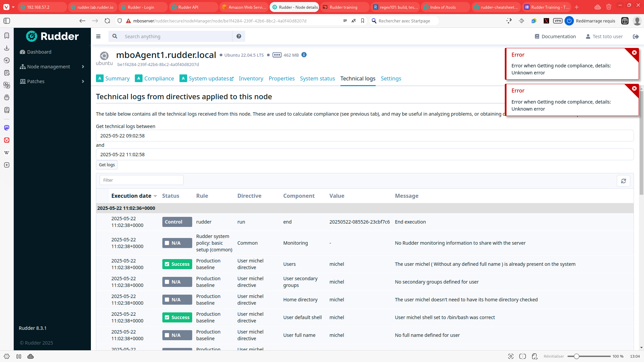Switch to the Settings tab

click(x=391, y=78)
